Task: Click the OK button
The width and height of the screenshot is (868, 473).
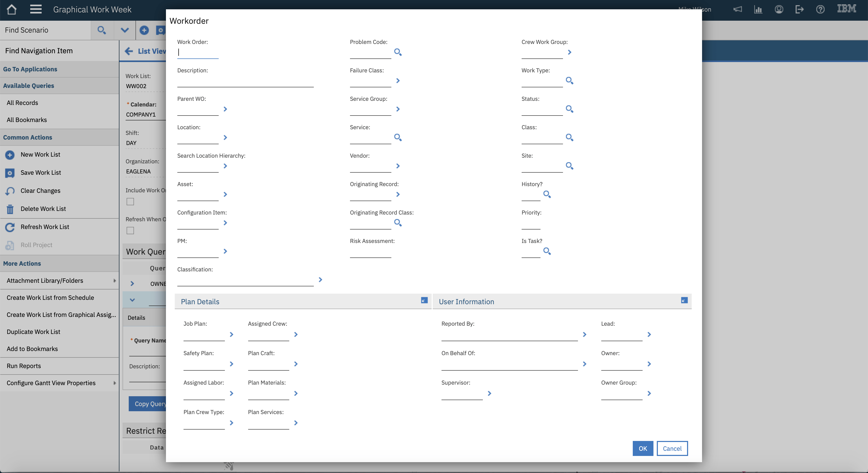Action: coord(643,448)
